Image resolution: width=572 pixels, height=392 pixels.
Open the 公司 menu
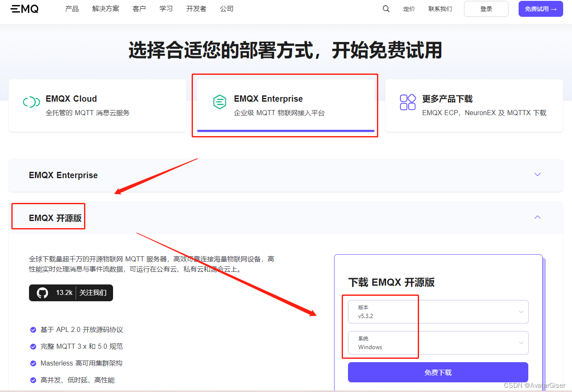coord(227,9)
